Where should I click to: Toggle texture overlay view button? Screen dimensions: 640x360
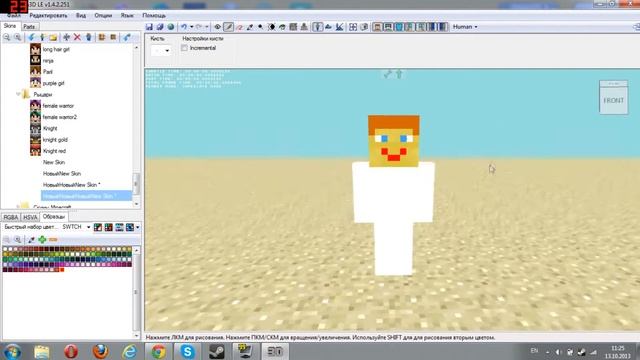[328, 27]
